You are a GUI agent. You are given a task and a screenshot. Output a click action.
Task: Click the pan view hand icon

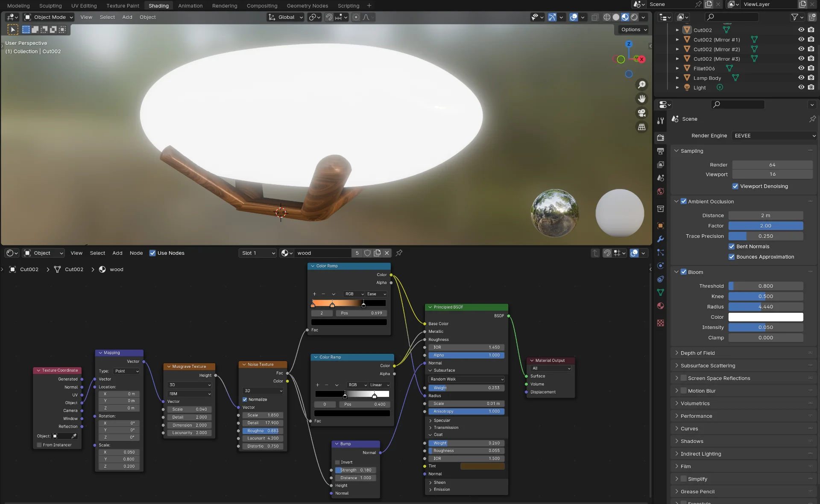[x=641, y=99]
